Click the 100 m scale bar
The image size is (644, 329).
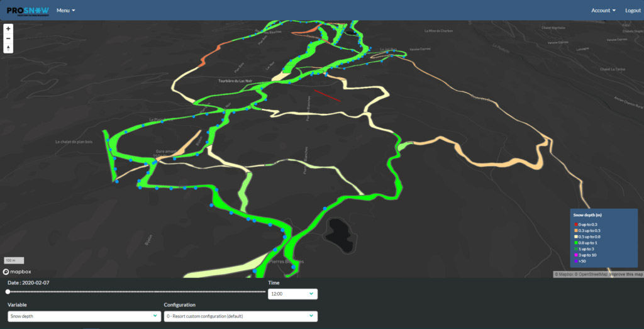click(14, 260)
